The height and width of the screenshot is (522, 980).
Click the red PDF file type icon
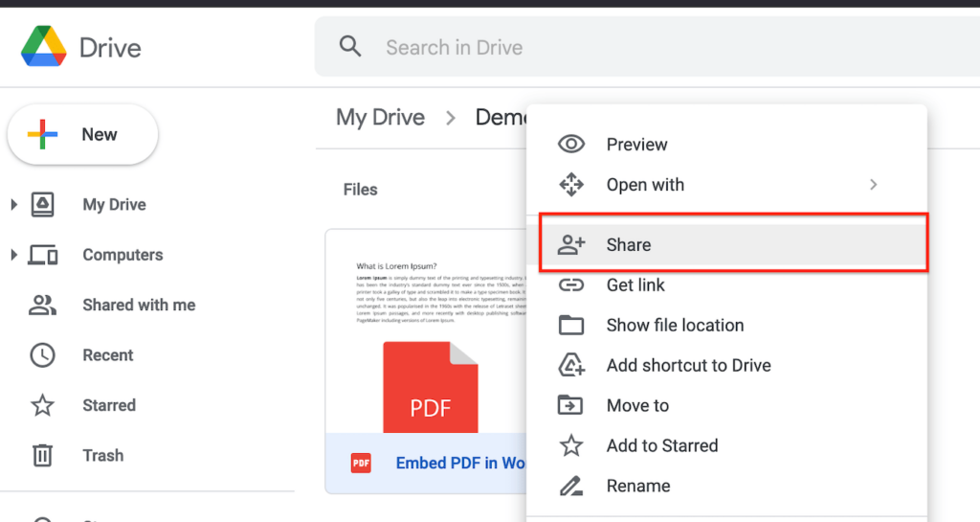(361, 464)
